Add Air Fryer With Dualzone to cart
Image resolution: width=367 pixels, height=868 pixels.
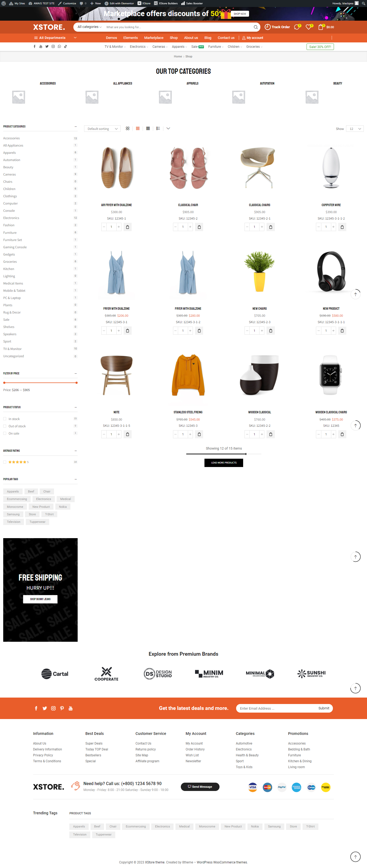[x=128, y=227]
